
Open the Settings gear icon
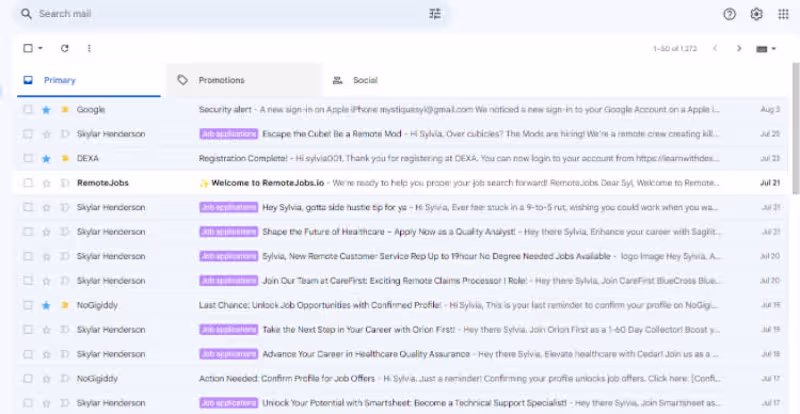[756, 14]
